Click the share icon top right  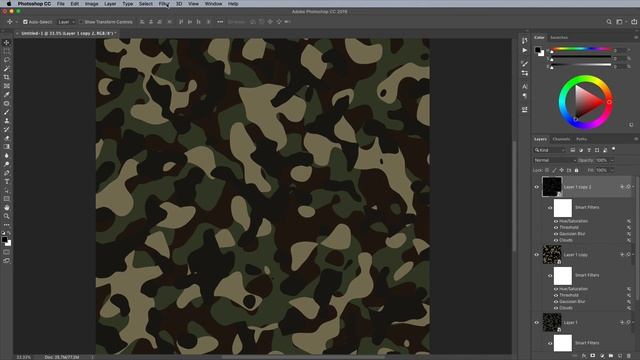pos(634,22)
